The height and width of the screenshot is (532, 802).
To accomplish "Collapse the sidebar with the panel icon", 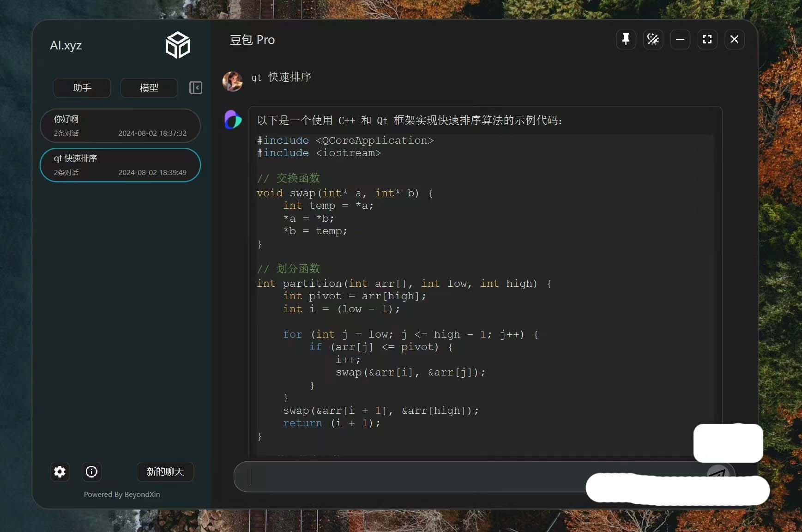I will point(196,88).
